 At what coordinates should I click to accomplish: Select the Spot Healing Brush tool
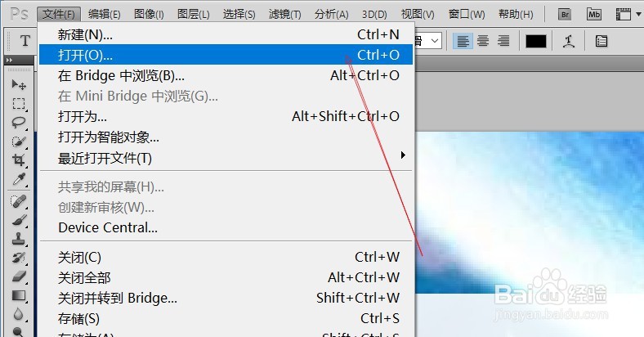[x=19, y=201]
